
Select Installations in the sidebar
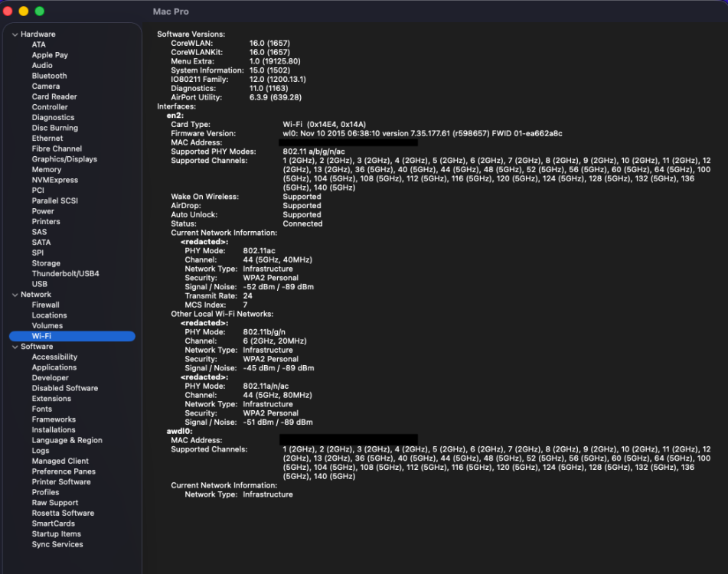point(54,429)
